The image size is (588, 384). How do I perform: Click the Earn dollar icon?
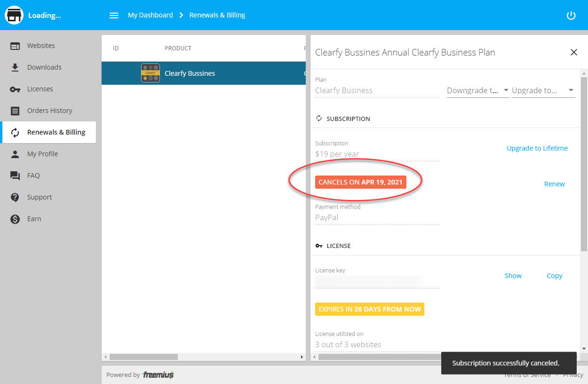click(x=15, y=219)
